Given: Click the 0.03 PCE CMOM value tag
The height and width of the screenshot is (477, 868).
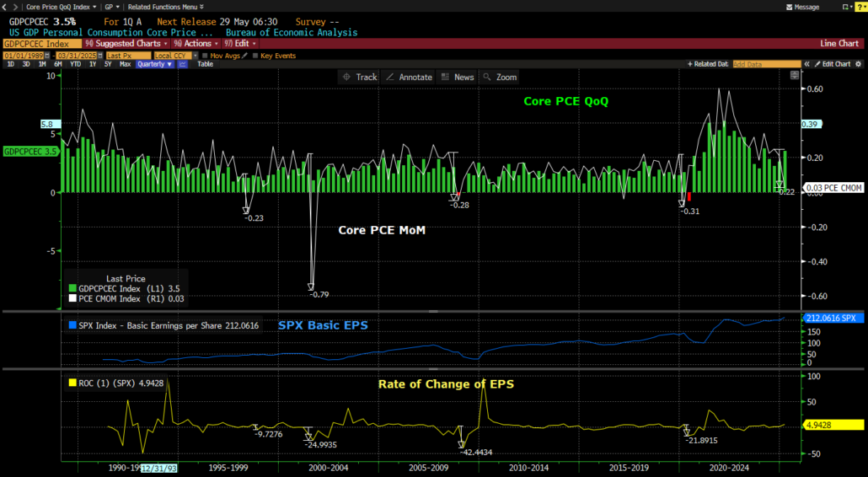Looking at the screenshot, I should point(833,188).
